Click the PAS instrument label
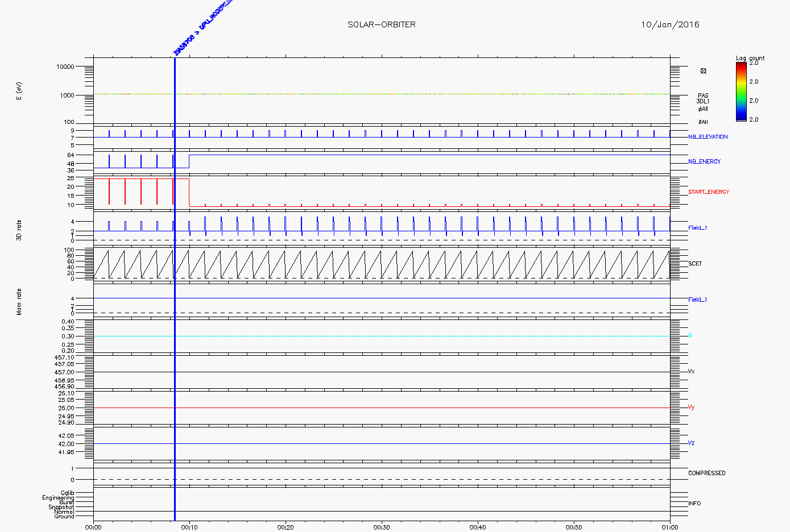790x532 pixels. (704, 96)
